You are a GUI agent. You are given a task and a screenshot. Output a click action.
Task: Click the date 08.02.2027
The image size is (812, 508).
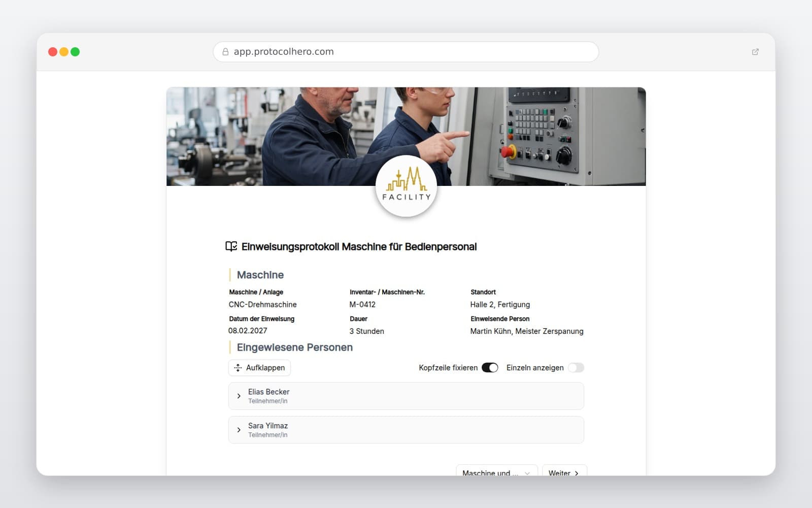click(x=248, y=331)
